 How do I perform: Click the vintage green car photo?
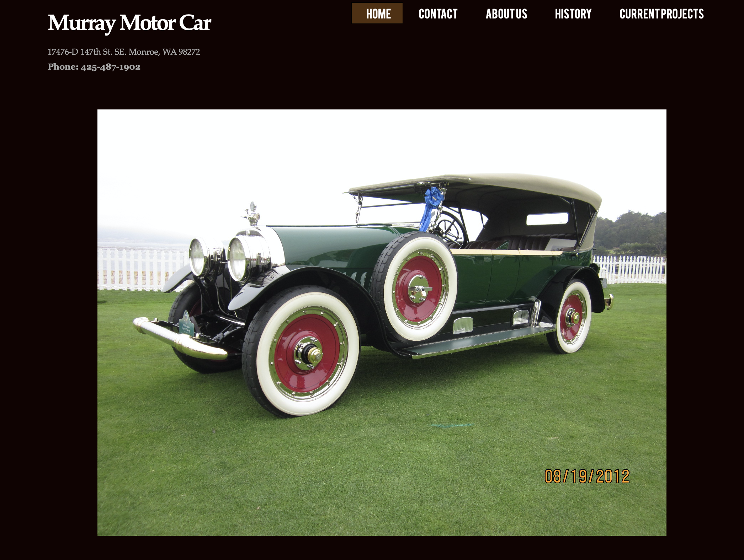click(382, 323)
